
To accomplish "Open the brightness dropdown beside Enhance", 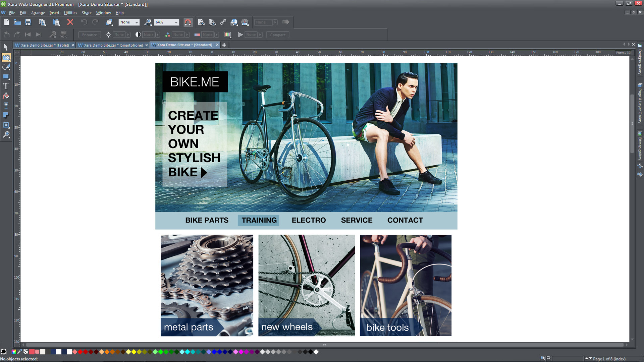I will 128,35.
